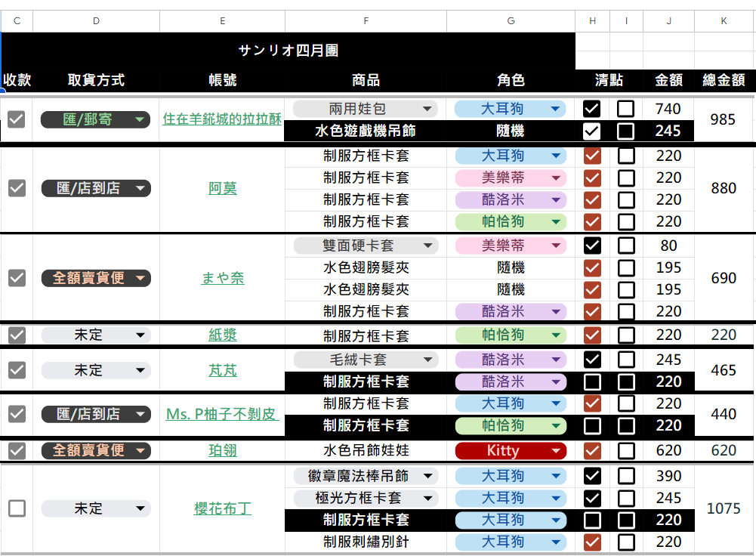Select the 985 total amount cell
The width and height of the screenshot is (756, 556).
coord(723,119)
